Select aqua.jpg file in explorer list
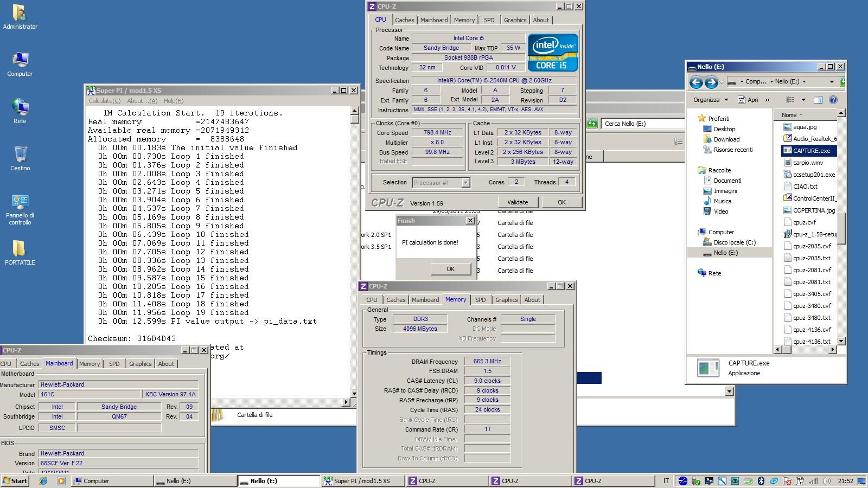868x488 pixels. pyautogui.click(x=805, y=127)
